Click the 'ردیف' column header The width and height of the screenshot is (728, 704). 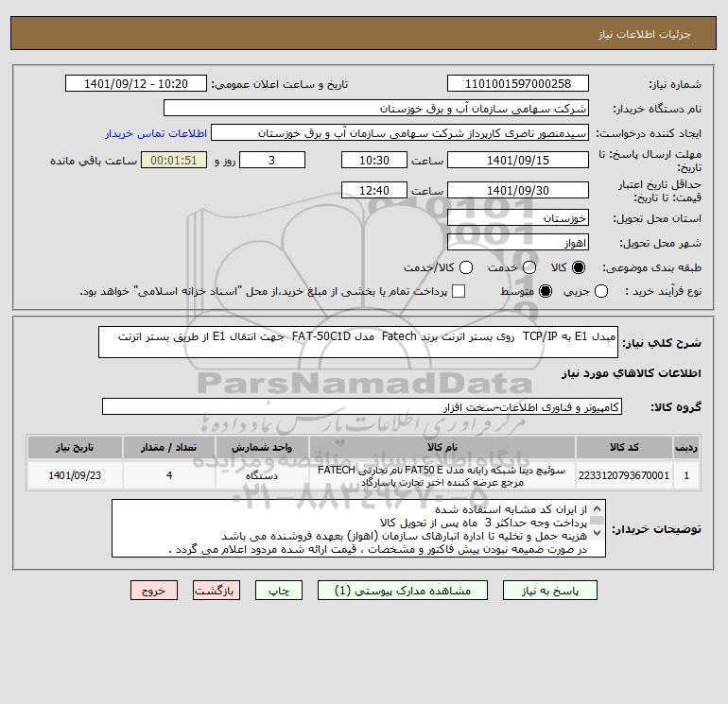click(x=686, y=447)
